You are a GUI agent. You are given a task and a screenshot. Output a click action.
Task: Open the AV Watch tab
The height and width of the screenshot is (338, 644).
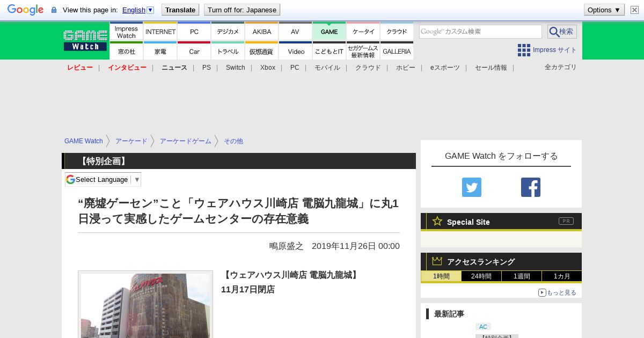[x=295, y=32]
